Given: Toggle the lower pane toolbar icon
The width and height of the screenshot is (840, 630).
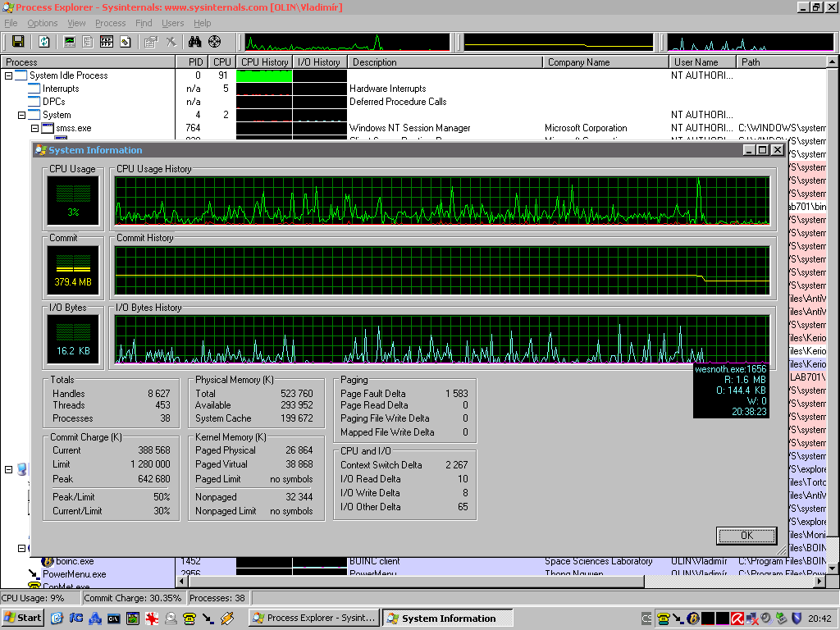Looking at the screenshot, I should pos(107,42).
